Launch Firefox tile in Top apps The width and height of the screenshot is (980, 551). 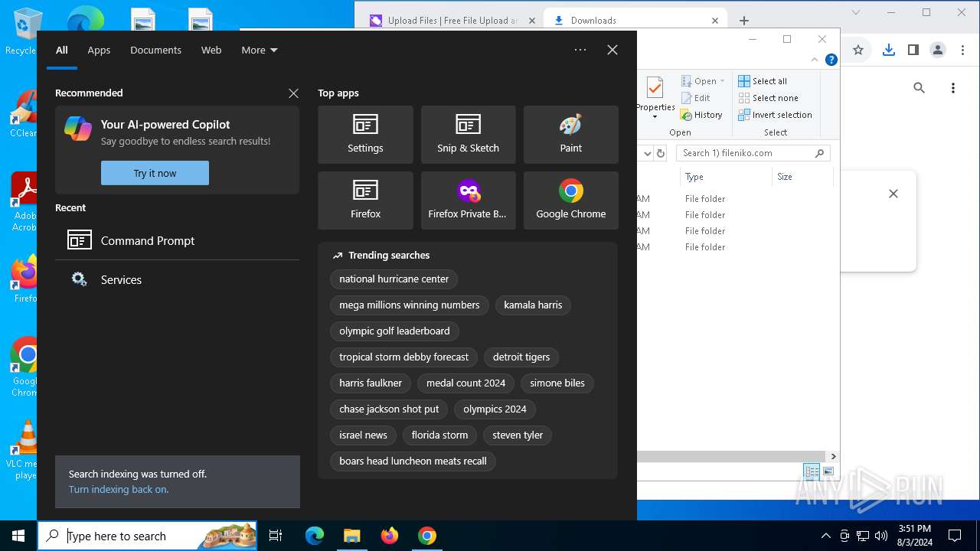[x=365, y=201]
